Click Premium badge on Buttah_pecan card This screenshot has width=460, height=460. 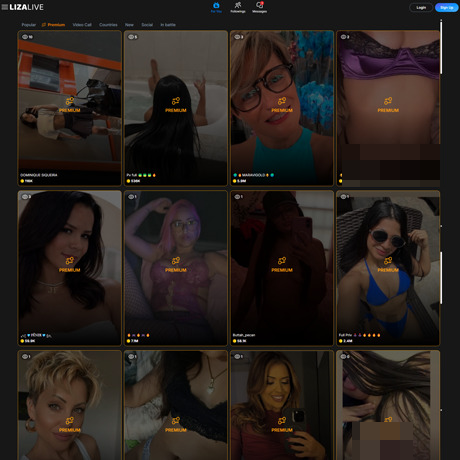click(282, 265)
